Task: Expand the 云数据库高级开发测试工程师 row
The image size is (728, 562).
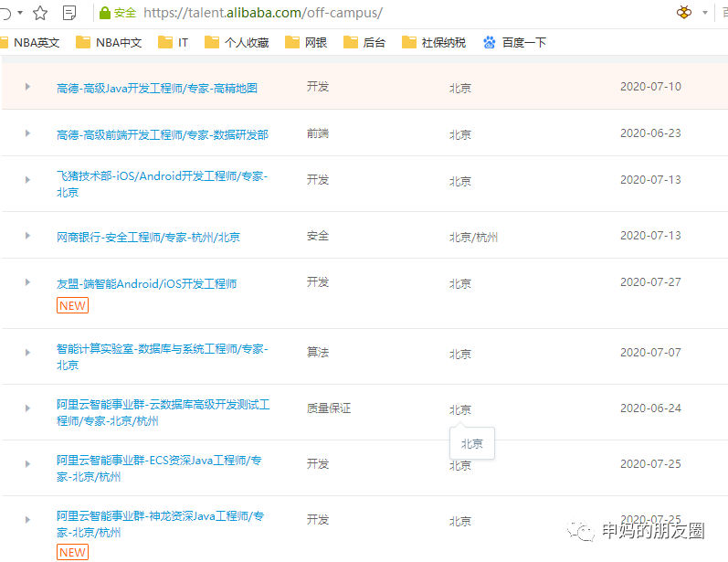Action: click(x=27, y=408)
